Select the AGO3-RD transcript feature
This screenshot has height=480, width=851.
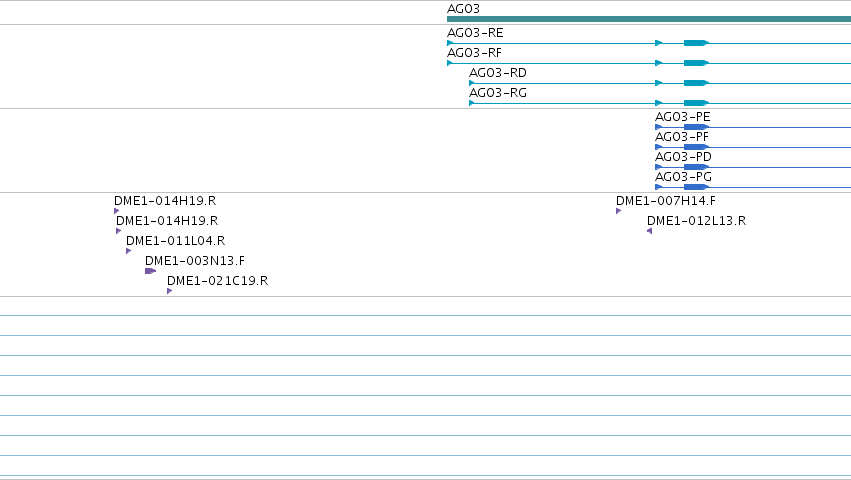[660, 83]
